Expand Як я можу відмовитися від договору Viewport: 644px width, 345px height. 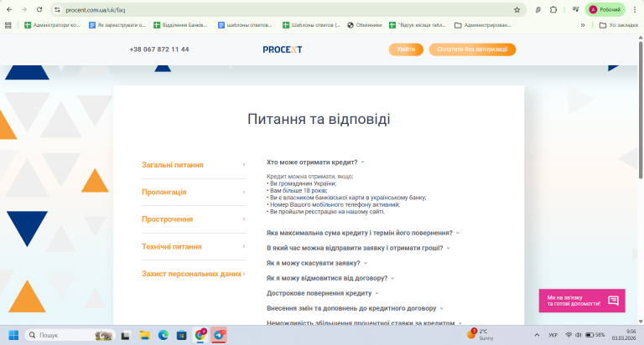(330, 278)
